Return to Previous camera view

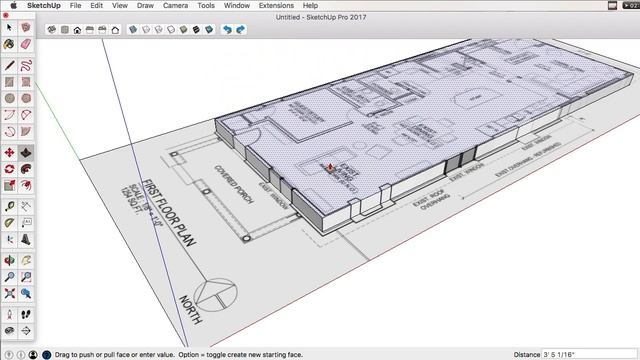pyautogui.click(x=26, y=293)
